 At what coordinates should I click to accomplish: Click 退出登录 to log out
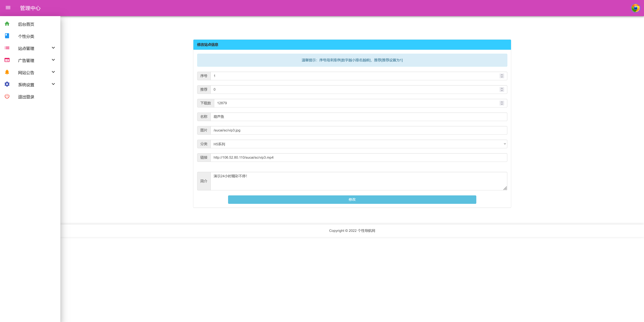(x=26, y=97)
